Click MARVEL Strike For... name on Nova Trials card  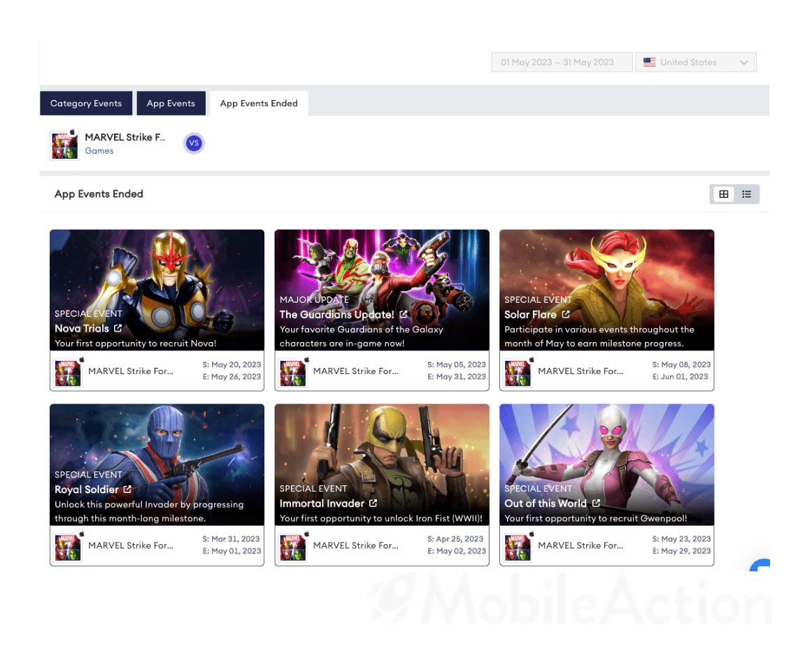[x=131, y=371]
